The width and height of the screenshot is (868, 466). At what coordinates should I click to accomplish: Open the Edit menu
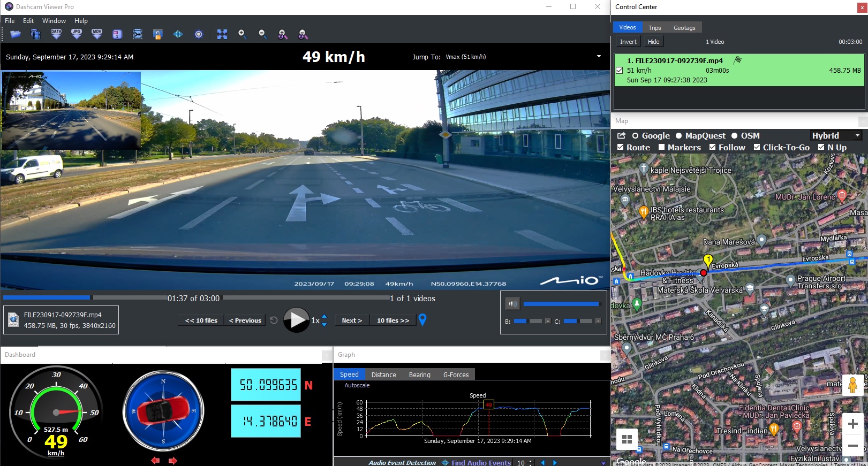tap(28, 21)
